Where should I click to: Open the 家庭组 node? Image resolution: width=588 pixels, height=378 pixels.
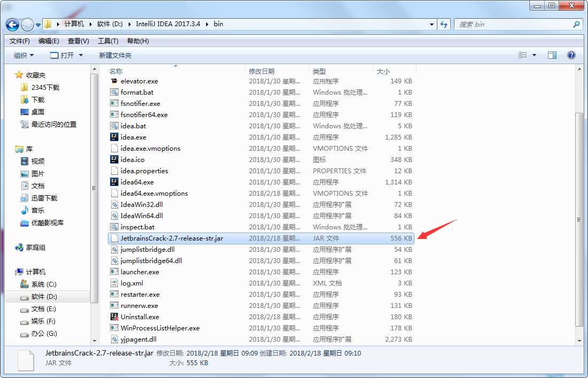click(x=30, y=248)
